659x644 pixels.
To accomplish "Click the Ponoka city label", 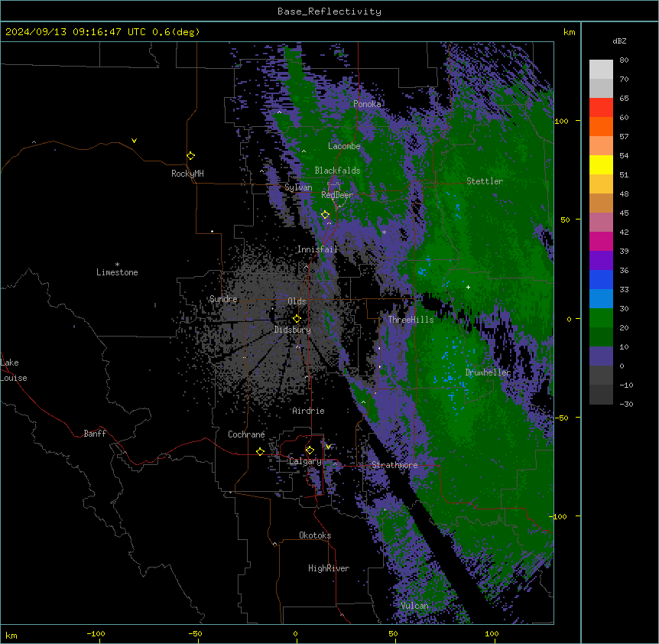I will click(367, 104).
